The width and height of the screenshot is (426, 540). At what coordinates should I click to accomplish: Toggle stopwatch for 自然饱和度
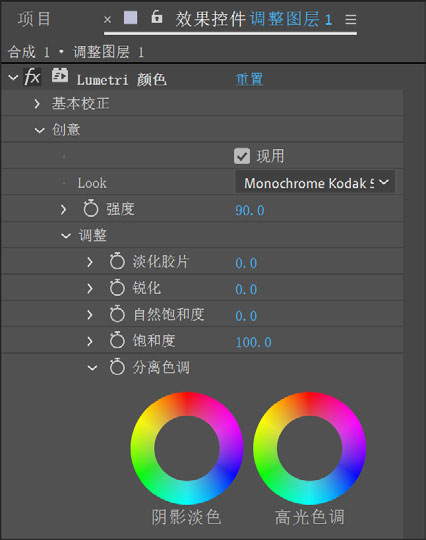117,314
